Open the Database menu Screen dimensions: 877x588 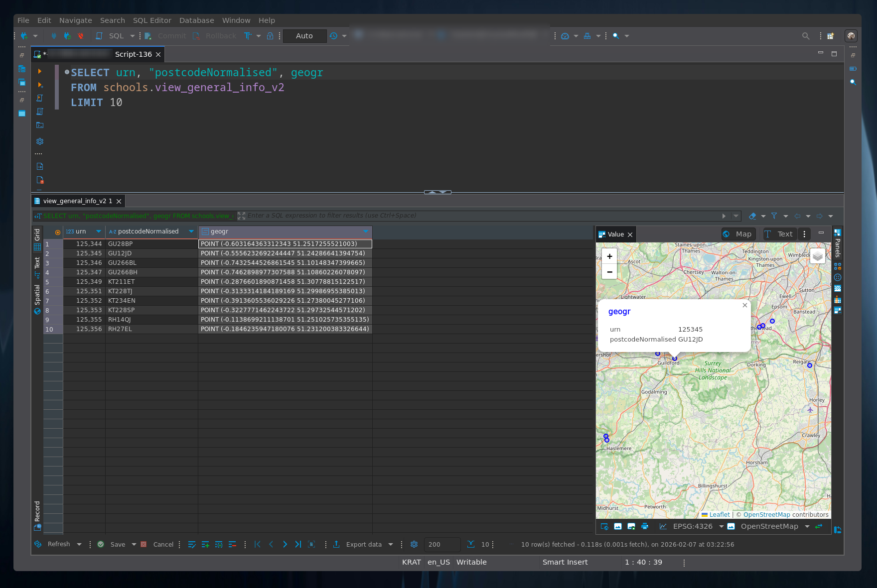(196, 20)
